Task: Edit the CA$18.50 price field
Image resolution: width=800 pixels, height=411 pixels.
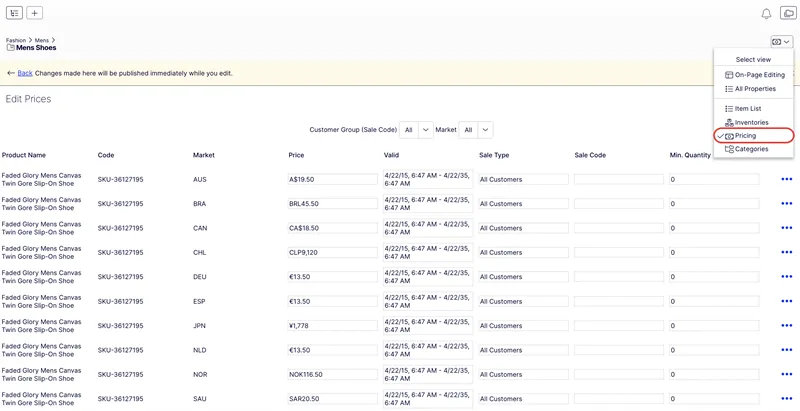Action: [x=333, y=228]
